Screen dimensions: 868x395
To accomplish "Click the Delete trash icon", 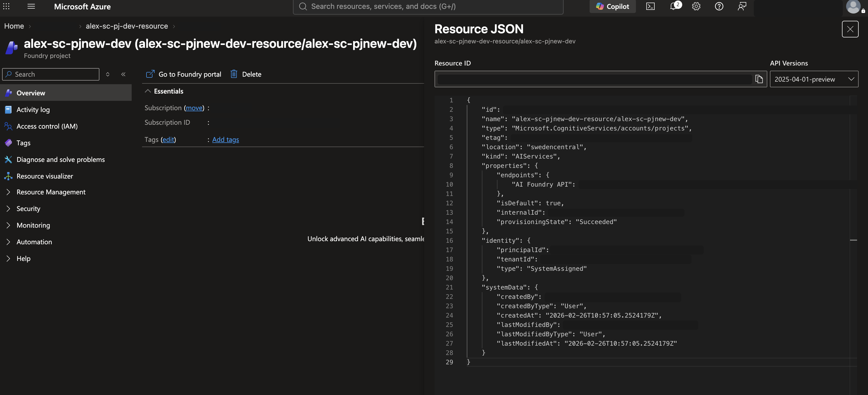I will tap(234, 74).
